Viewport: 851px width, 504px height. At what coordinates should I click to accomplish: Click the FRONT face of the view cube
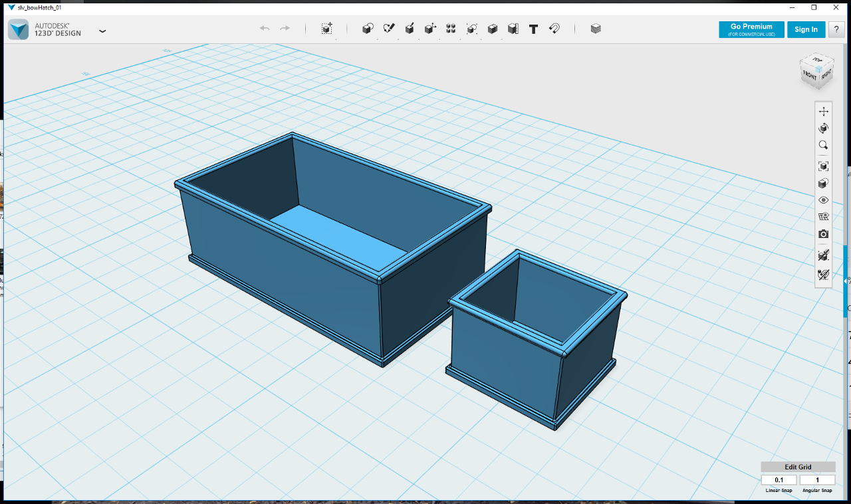point(810,75)
